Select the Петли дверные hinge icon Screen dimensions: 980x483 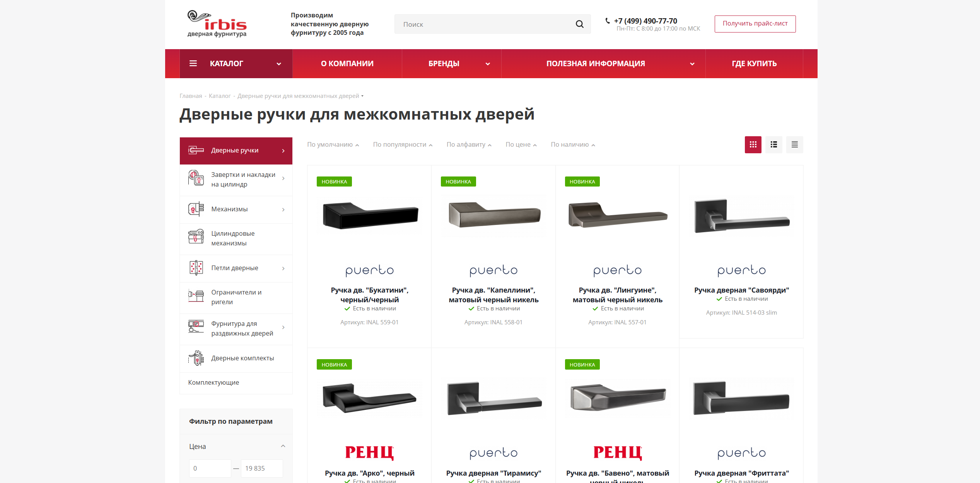tap(196, 268)
